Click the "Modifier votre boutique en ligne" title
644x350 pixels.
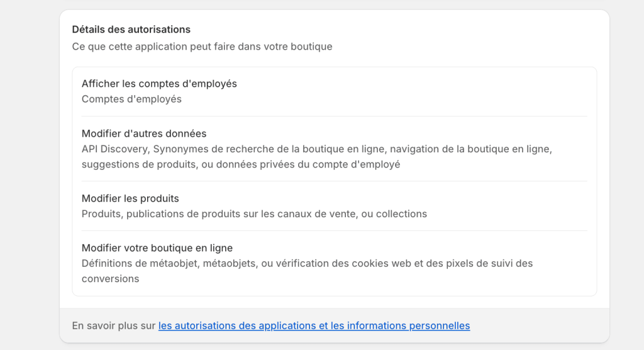[x=157, y=248]
